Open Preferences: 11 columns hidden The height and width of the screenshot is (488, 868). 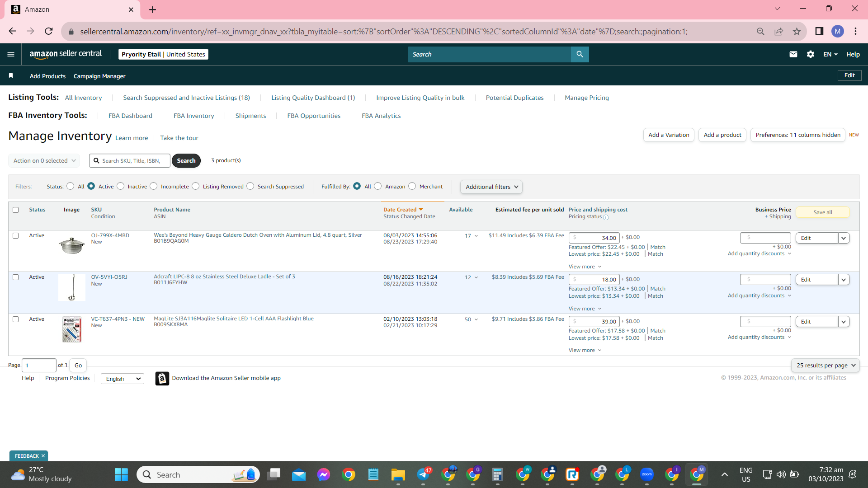tap(798, 135)
